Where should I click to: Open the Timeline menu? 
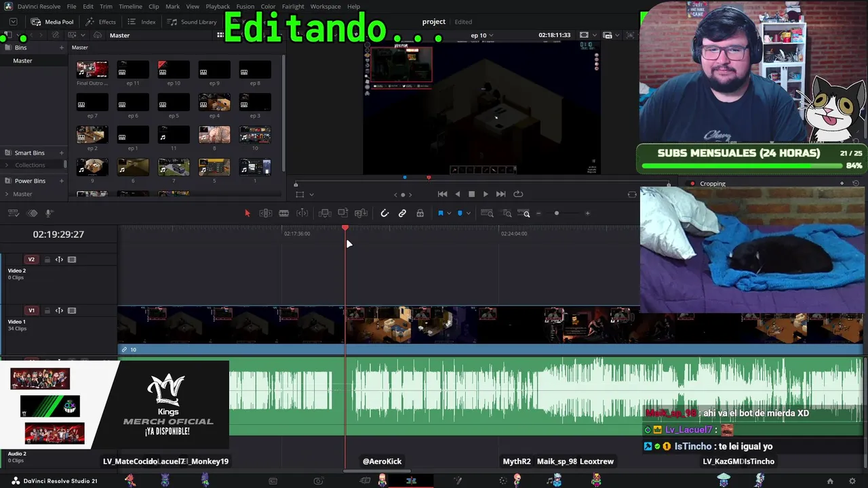pyautogui.click(x=130, y=7)
